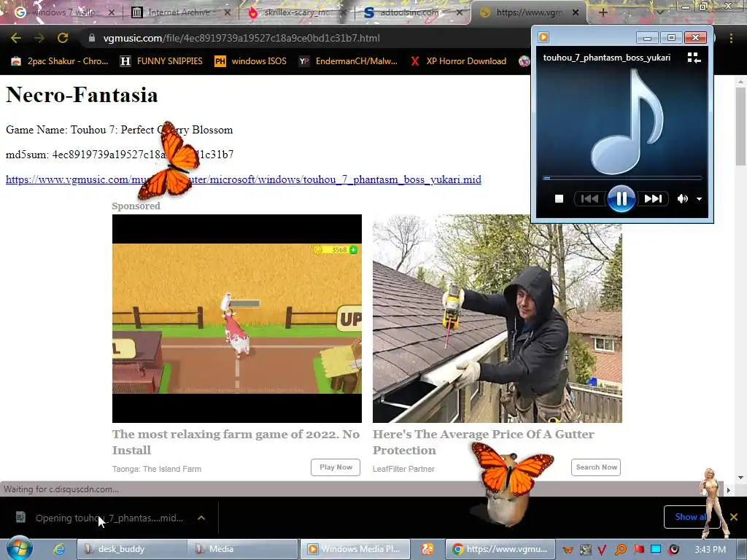Open the XP Horror Download bookmark
The width and height of the screenshot is (747, 560).
click(x=458, y=61)
